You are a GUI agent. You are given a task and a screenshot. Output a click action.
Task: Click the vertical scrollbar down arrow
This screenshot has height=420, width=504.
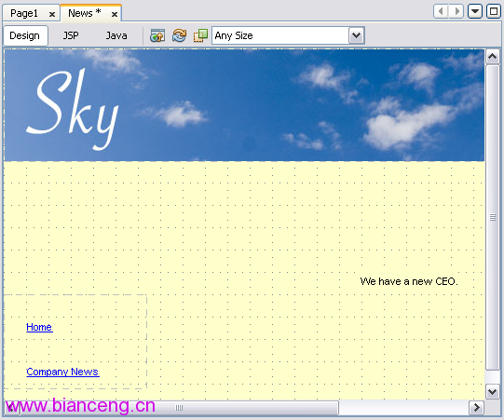click(492, 392)
